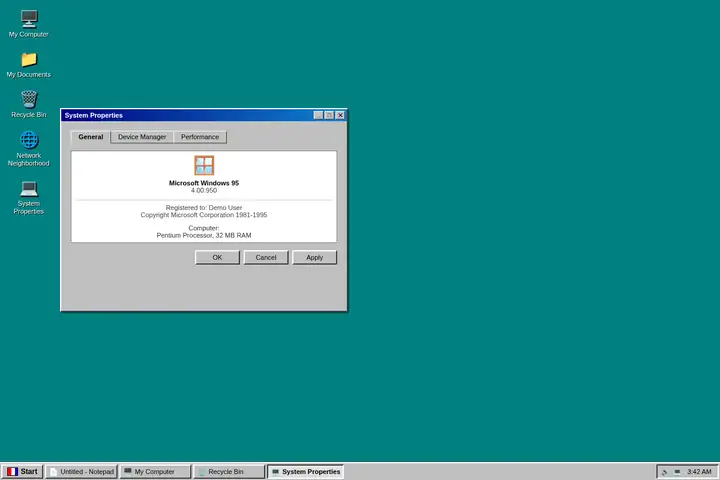Open the My Computer desktop icon
This screenshot has width=720, height=480.
28,24
